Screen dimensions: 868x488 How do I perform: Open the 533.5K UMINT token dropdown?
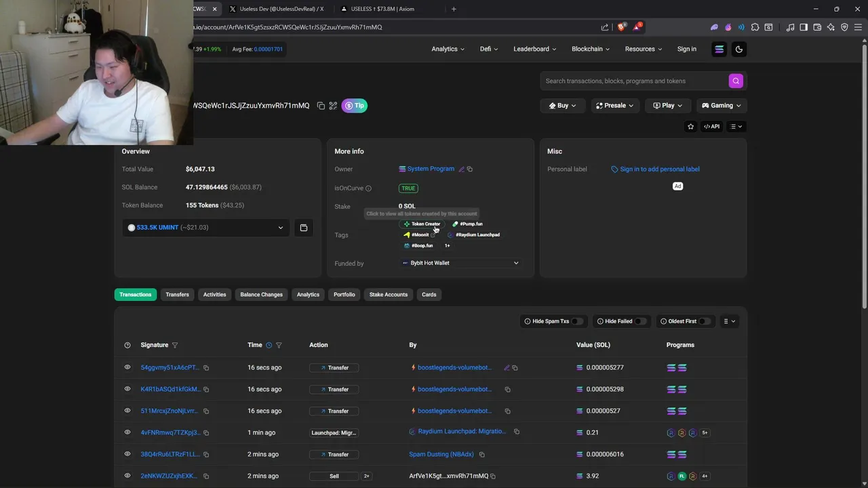tap(206, 228)
